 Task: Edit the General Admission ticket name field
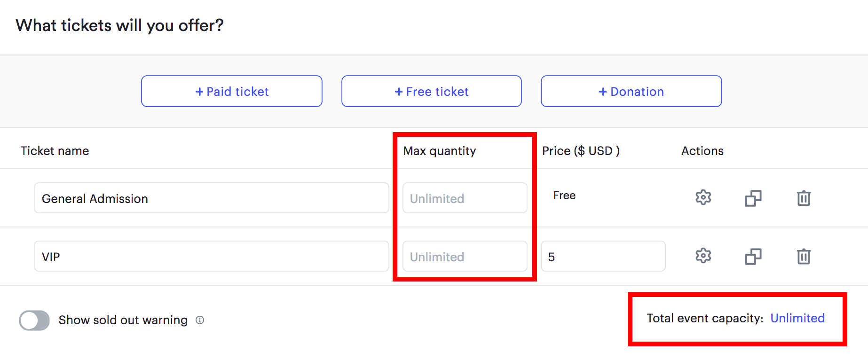(212, 198)
